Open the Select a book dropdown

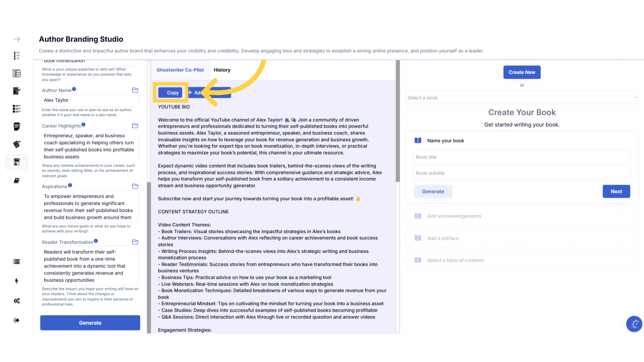coord(522,98)
